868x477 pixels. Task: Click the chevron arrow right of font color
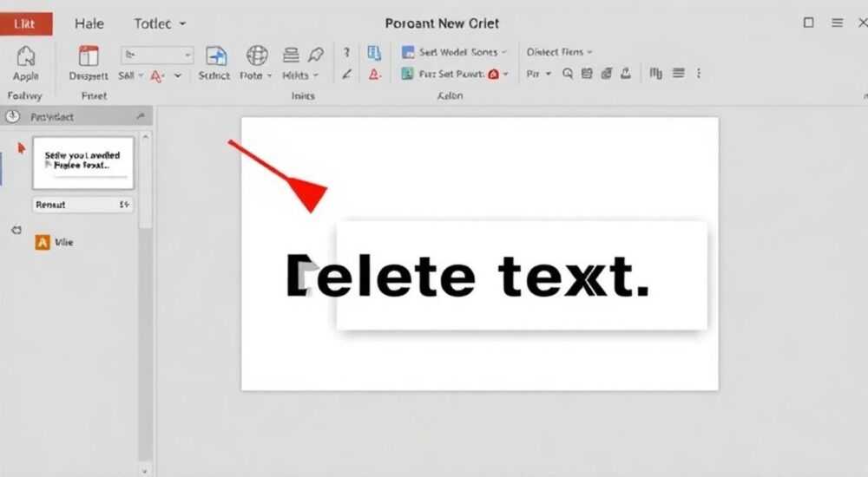tap(178, 75)
